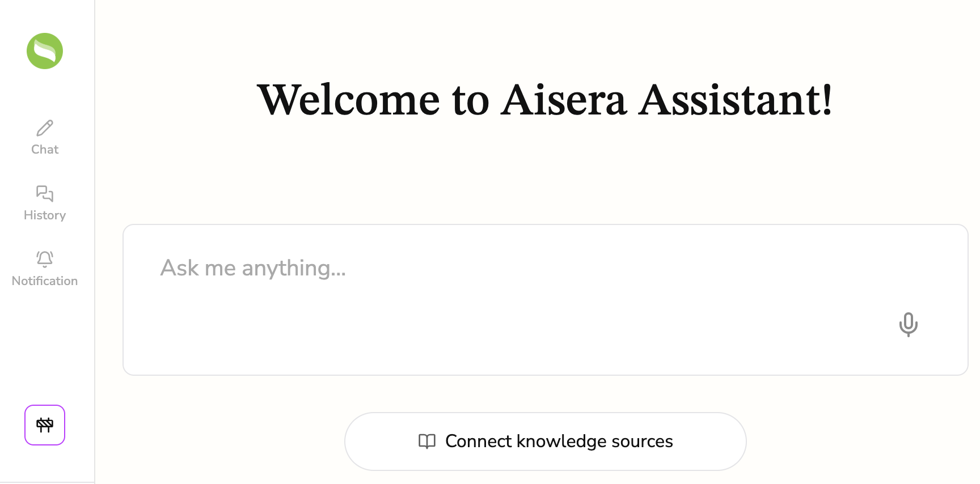Click the open book icon
Screen dimensions: 980x484
(427, 441)
